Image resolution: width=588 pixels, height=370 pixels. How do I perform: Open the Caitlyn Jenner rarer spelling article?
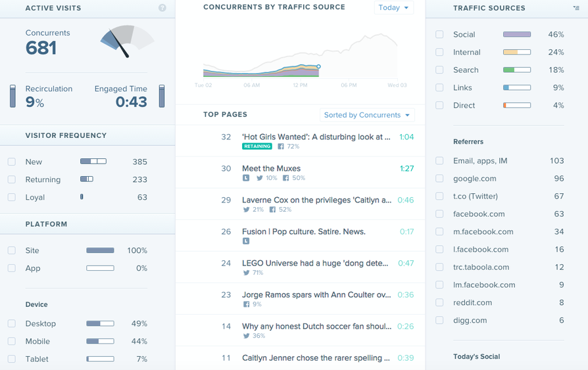click(x=312, y=358)
